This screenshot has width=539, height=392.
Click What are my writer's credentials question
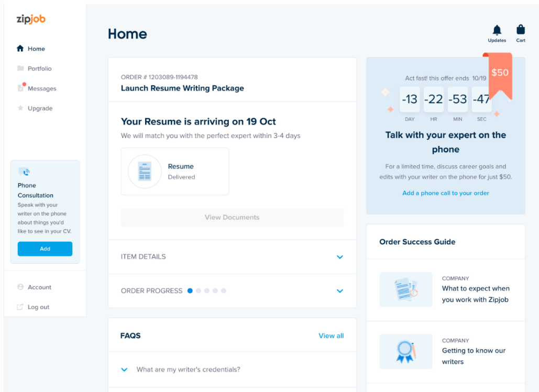189,369
